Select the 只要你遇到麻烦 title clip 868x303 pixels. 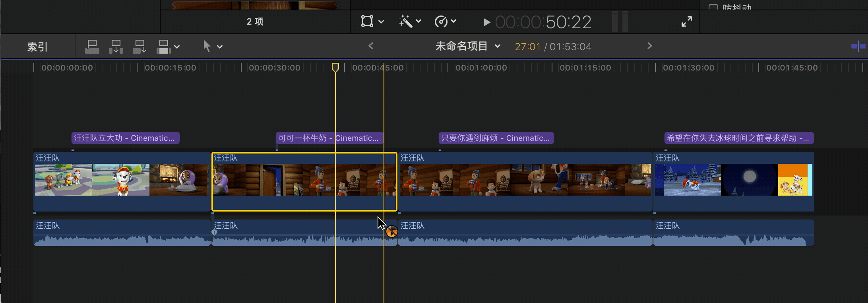(x=496, y=138)
